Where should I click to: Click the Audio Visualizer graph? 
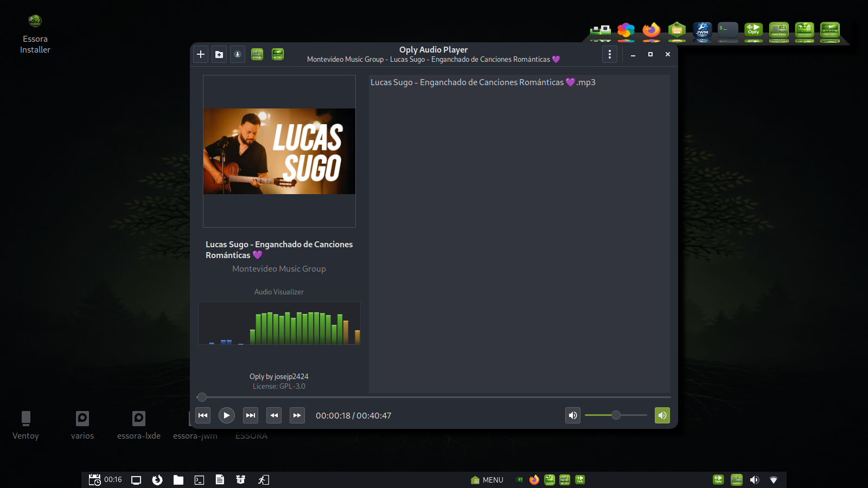(x=279, y=323)
